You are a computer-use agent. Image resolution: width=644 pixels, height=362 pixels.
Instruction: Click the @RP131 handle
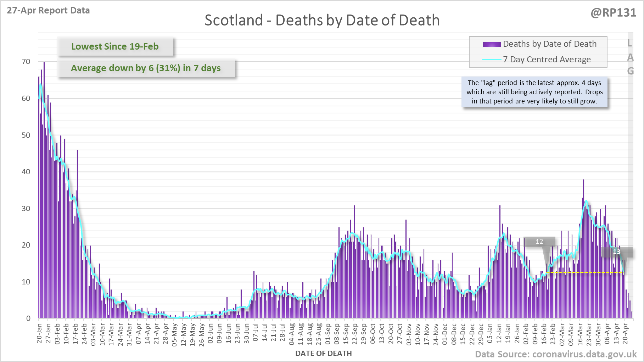click(613, 13)
